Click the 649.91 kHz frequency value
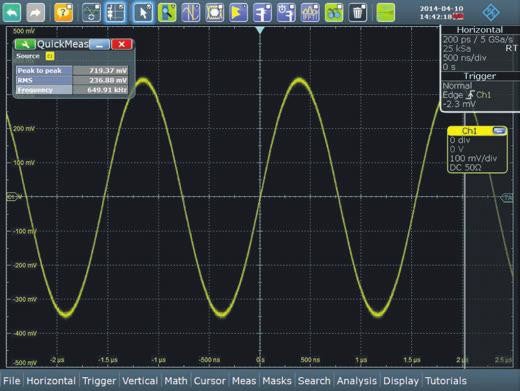Viewport: 520px width, 391px height. (x=107, y=90)
